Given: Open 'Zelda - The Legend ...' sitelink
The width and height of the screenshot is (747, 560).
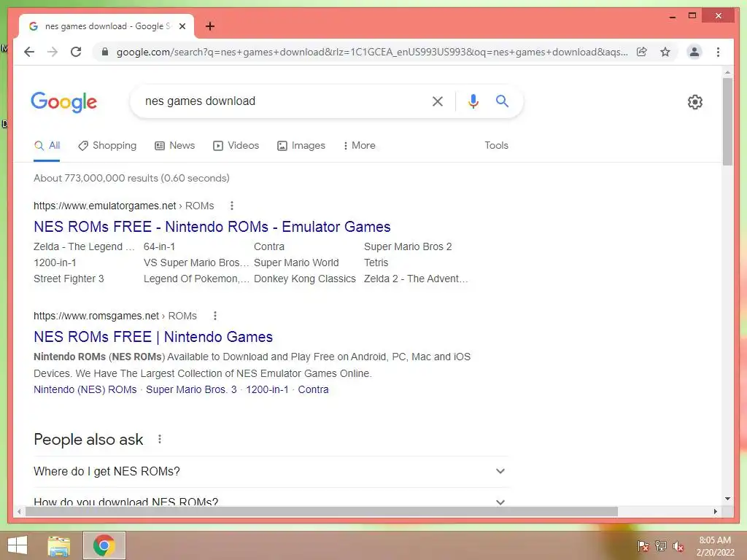Looking at the screenshot, I should pyautogui.click(x=84, y=246).
